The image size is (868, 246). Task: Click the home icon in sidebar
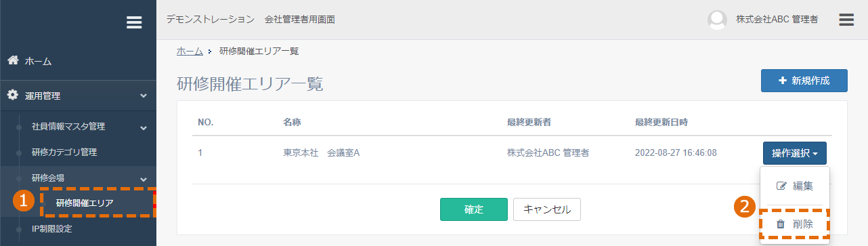[x=12, y=61]
